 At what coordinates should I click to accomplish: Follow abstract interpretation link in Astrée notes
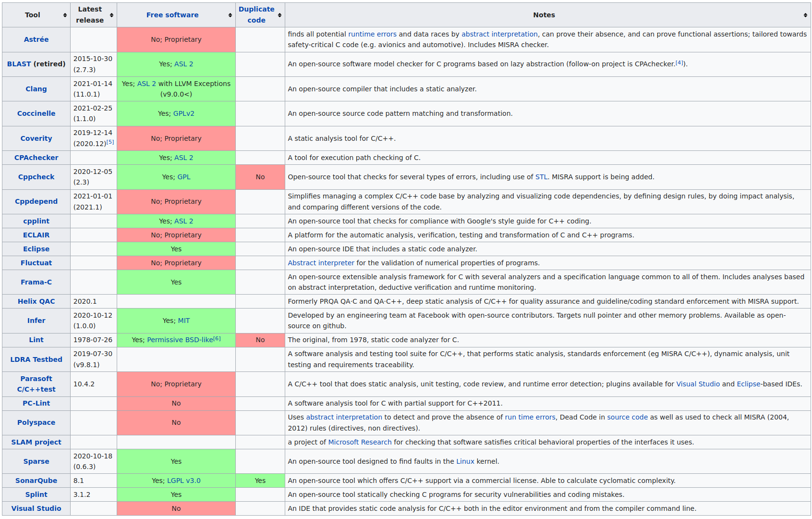499,34
